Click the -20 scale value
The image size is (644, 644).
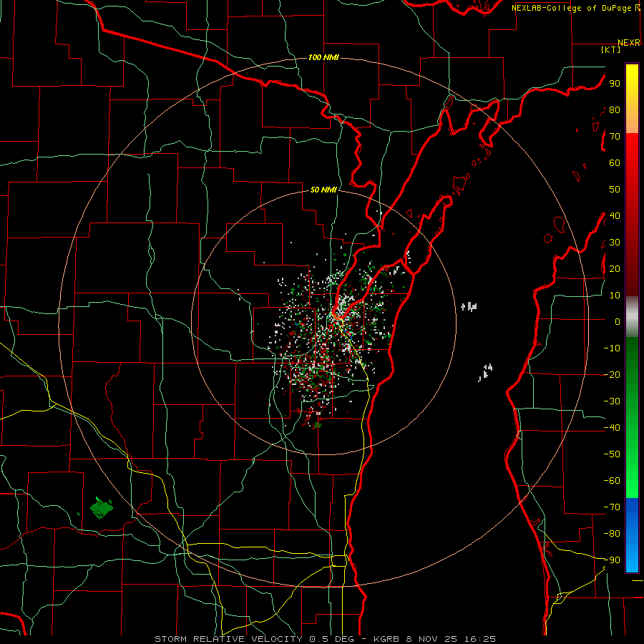pos(612,374)
